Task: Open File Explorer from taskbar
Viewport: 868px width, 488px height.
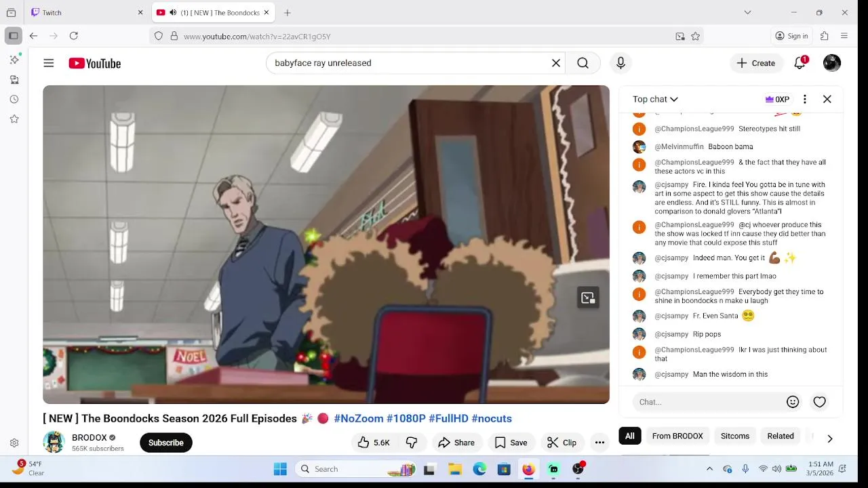Action: click(455, 469)
